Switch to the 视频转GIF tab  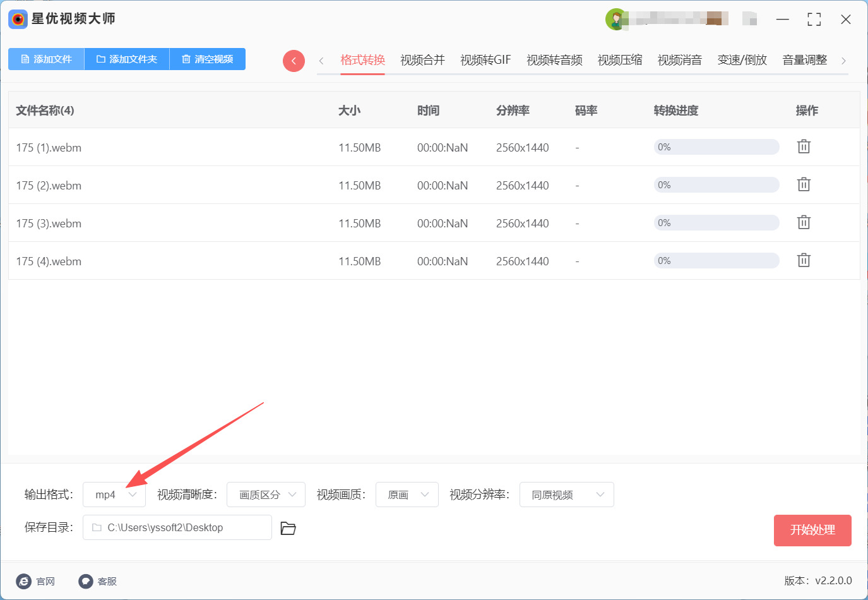(485, 60)
